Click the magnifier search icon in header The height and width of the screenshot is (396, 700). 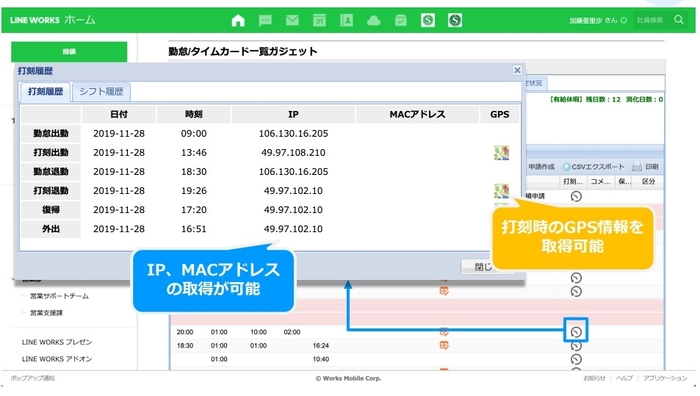[x=679, y=20]
